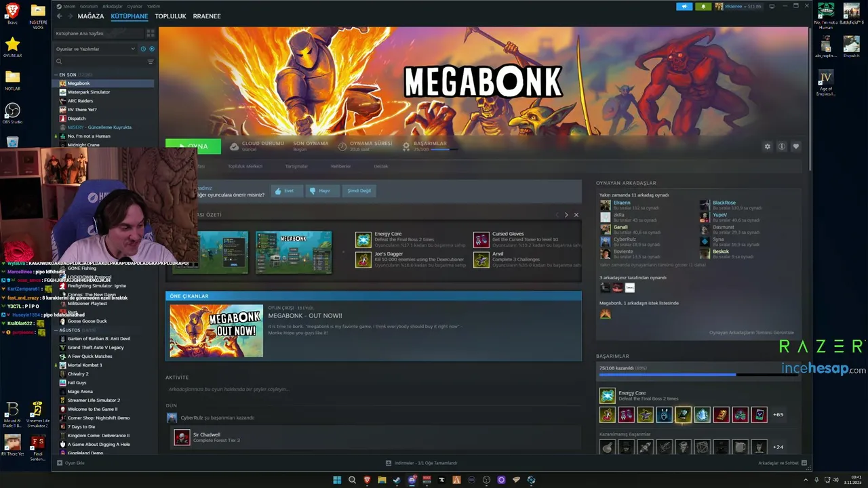The width and height of the screenshot is (868, 488).
Task: Open Cursed Gloves achievement icon
Action: click(481, 239)
